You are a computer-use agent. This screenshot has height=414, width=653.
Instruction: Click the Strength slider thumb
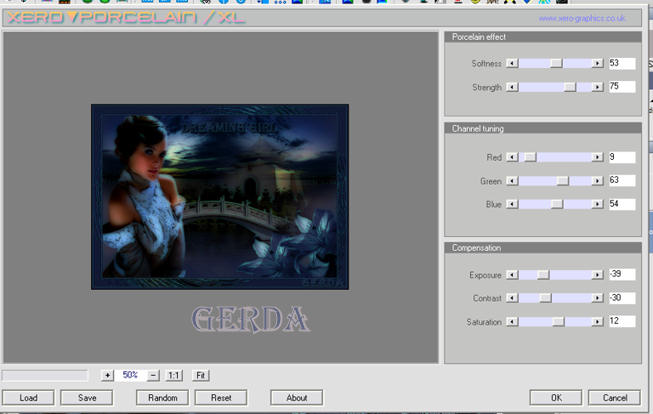pos(570,87)
